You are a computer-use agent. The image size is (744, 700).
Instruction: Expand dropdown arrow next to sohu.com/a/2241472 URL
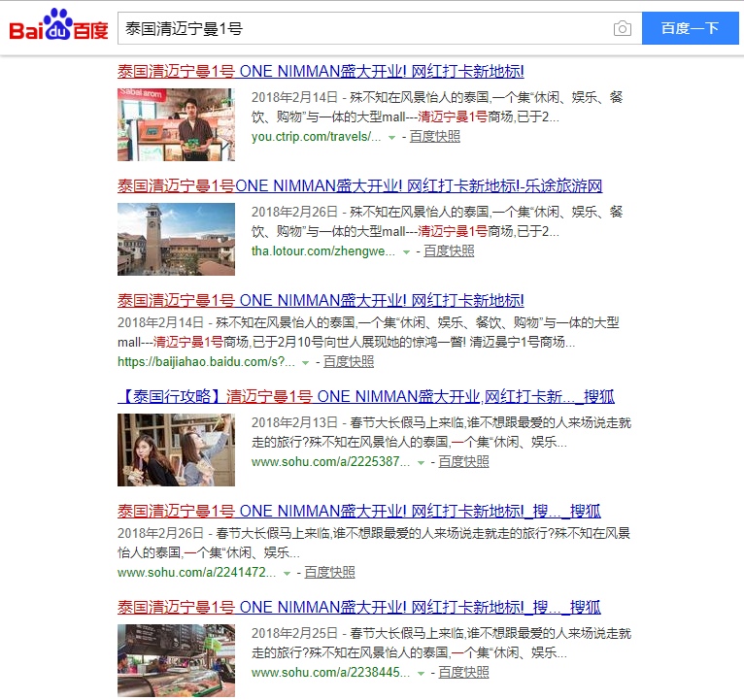coord(287,574)
